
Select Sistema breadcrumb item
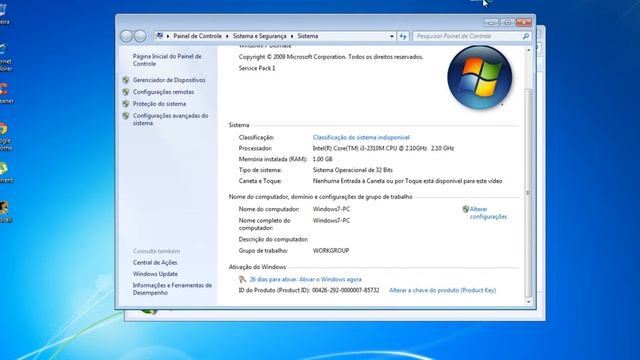[308, 36]
